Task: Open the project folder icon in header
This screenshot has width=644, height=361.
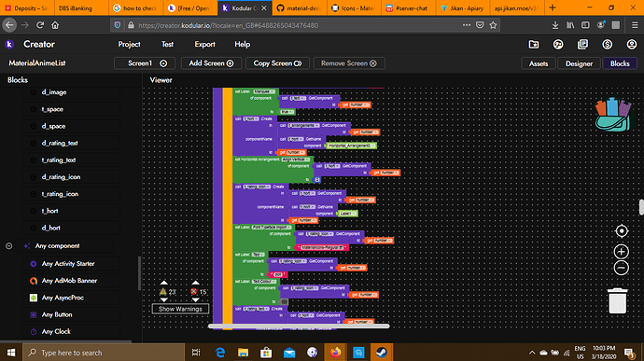Action: [534, 45]
